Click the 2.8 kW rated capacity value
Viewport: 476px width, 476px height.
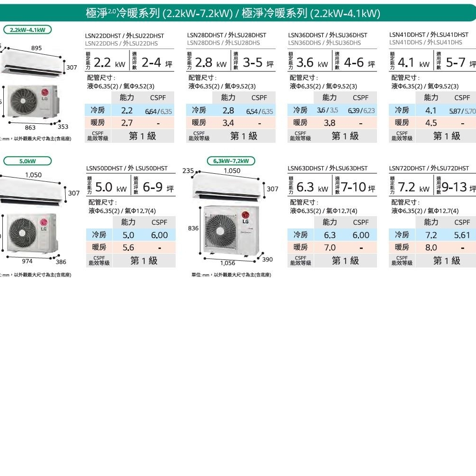click(x=211, y=63)
